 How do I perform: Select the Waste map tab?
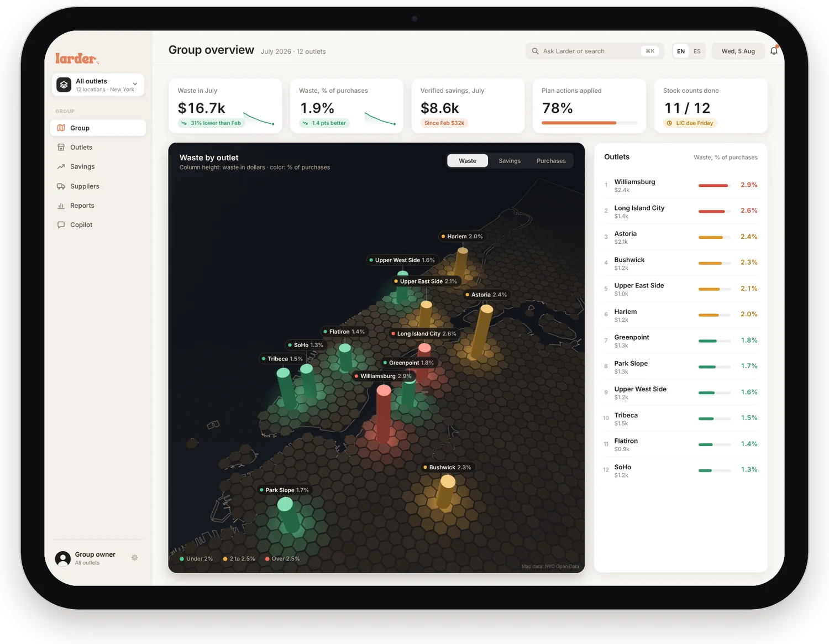[x=468, y=161]
